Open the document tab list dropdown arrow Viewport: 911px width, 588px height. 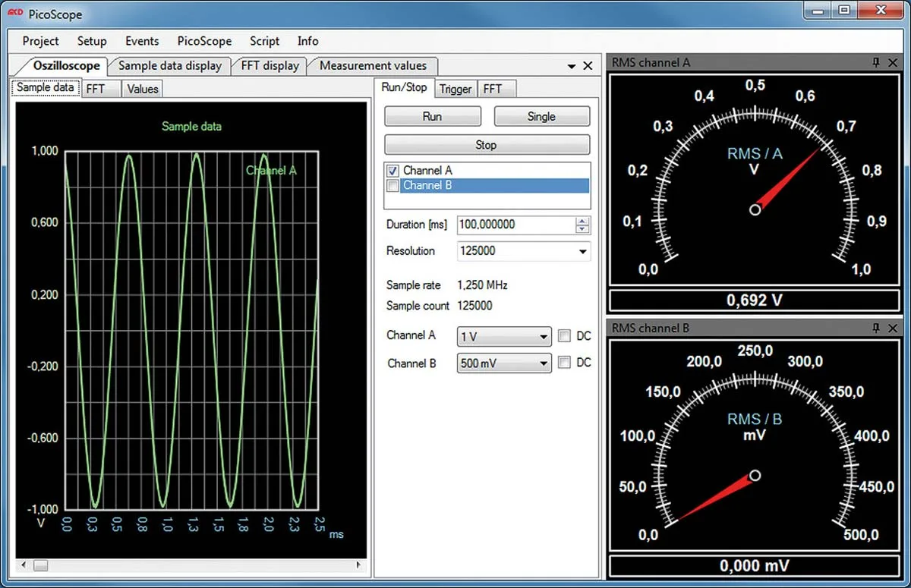tap(572, 67)
